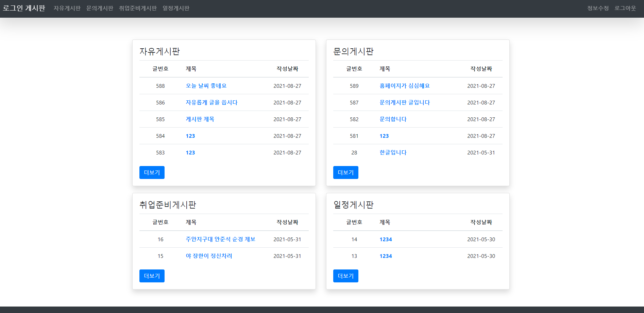644x313 pixels.
Task: Open the 취업준비게시판 menu item
Action: coord(138,8)
